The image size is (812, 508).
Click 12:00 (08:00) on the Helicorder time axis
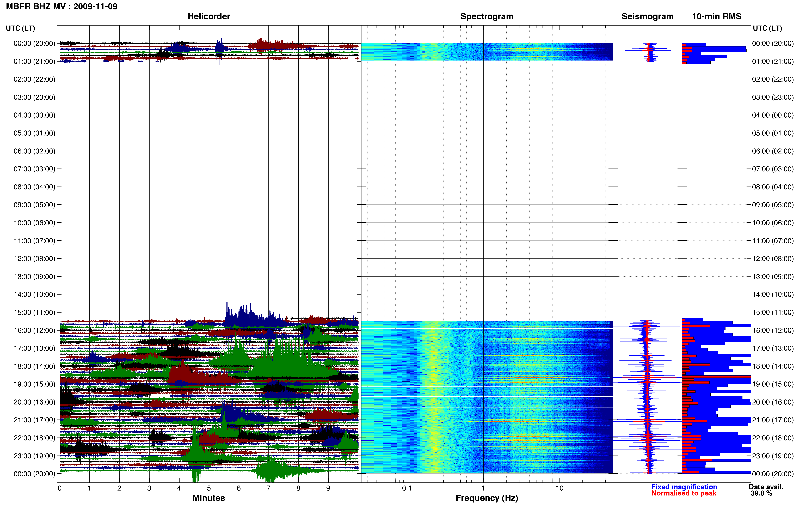coord(34,259)
